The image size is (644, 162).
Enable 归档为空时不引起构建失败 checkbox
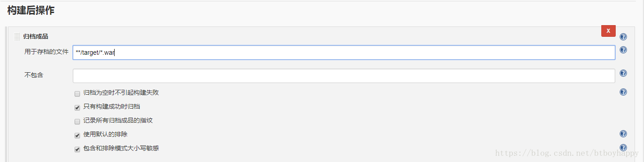[x=77, y=93]
